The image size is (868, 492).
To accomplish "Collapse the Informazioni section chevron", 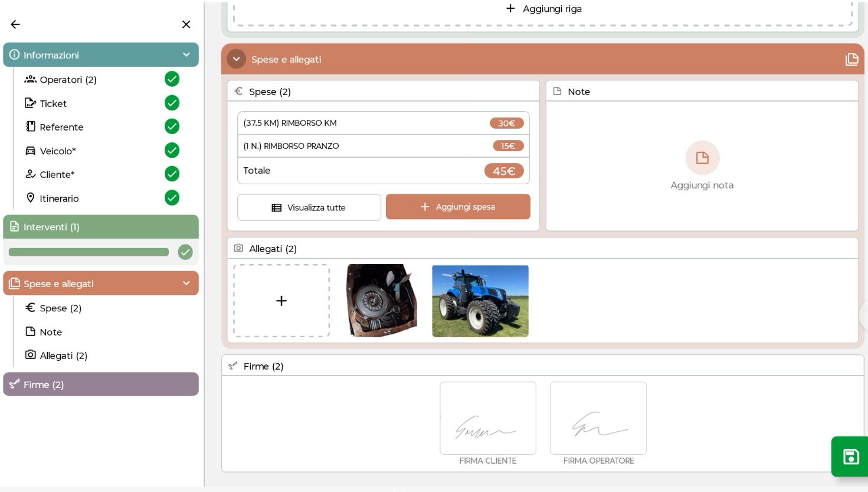I will tap(186, 54).
